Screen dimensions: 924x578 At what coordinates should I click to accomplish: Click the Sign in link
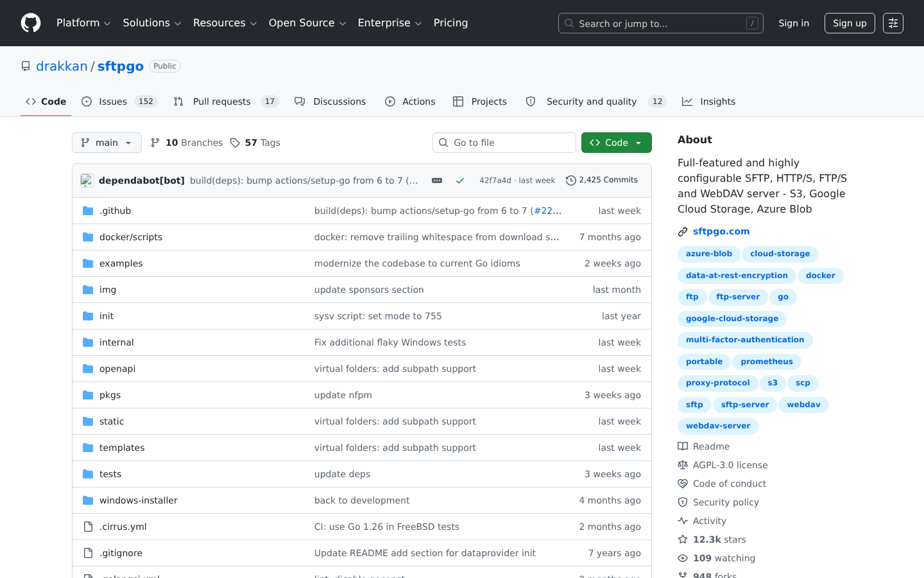click(794, 23)
